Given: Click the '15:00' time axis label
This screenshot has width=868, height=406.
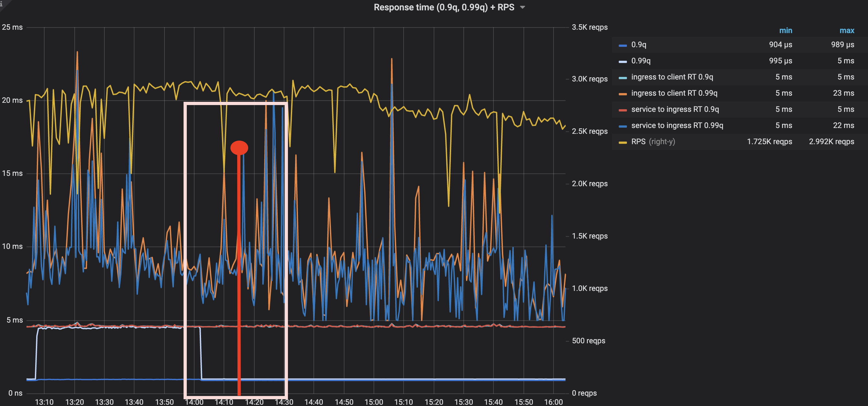Looking at the screenshot, I should [374, 402].
